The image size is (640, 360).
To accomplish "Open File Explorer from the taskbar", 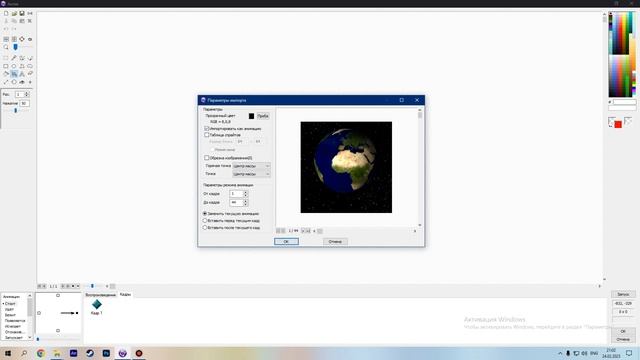I will coord(57,353).
